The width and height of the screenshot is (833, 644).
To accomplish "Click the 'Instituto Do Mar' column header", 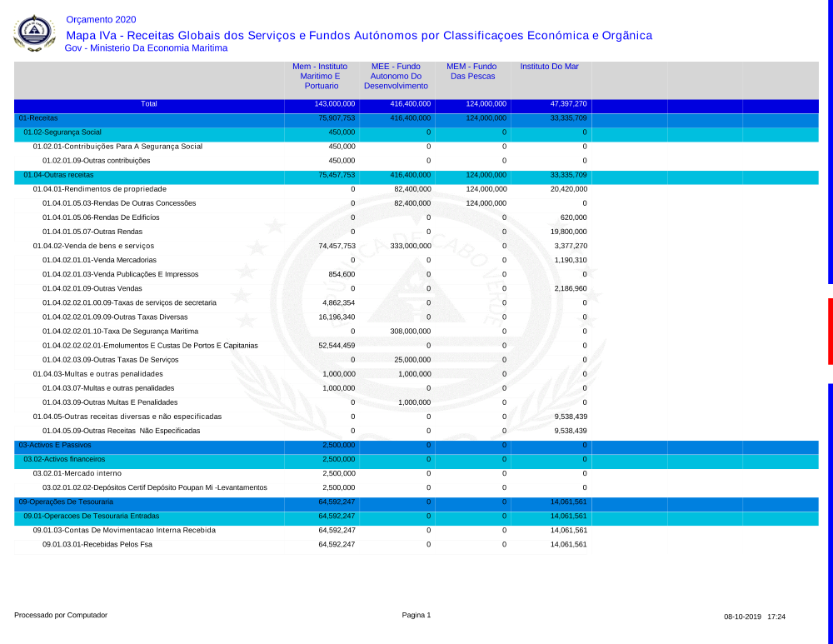I will point(550,67).
